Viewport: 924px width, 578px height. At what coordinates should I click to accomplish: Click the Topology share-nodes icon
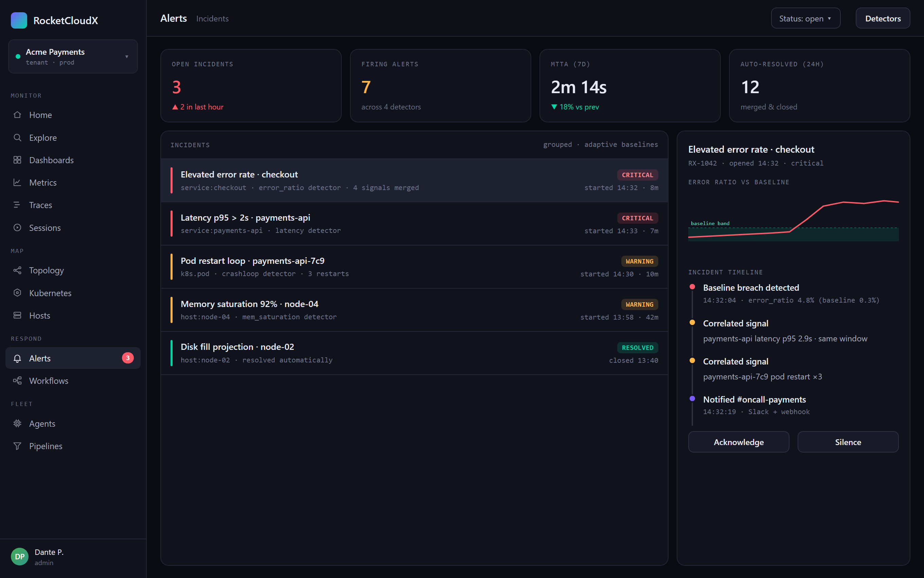[x=17, y=270]
